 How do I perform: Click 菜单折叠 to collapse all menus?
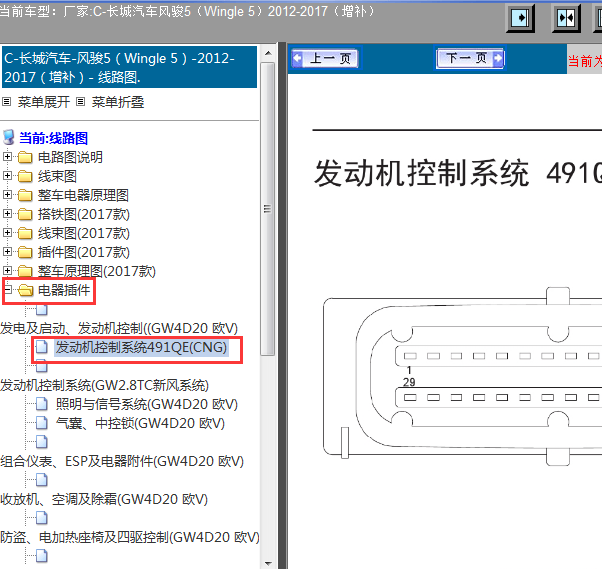[117, 102]
